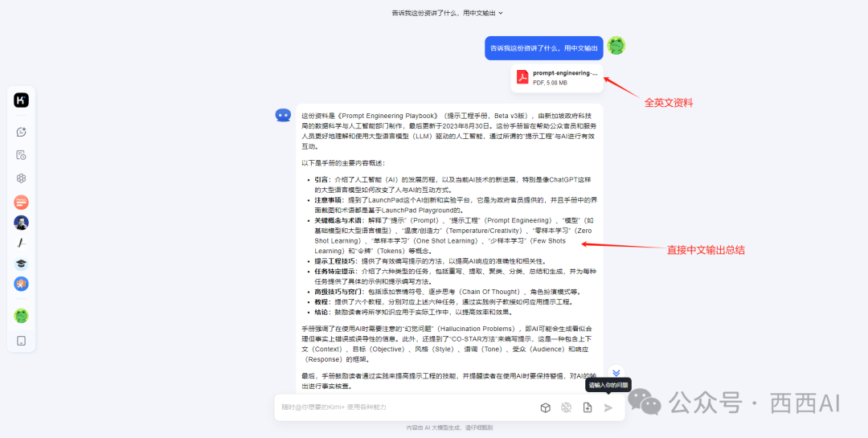The width and height of the screenshot is (868, 438).
Task: Open the frog user profile in sidebar
Action: 21,316
